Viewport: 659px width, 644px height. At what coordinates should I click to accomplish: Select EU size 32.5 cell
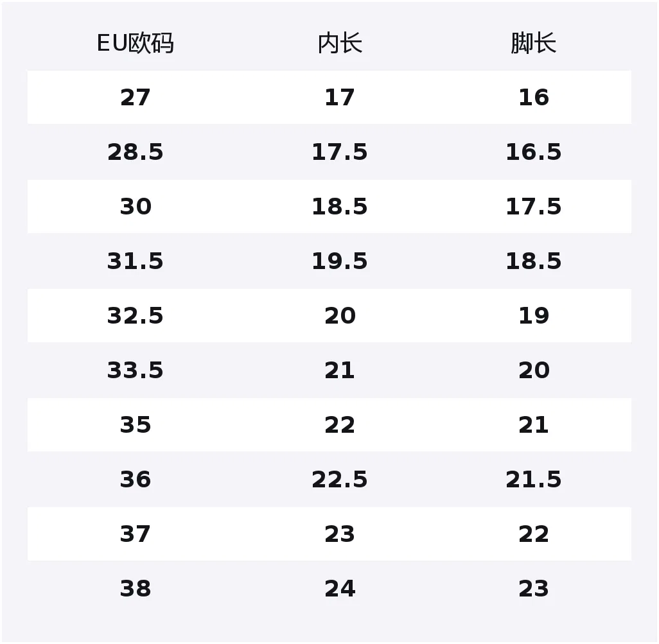tap(136, 316)
